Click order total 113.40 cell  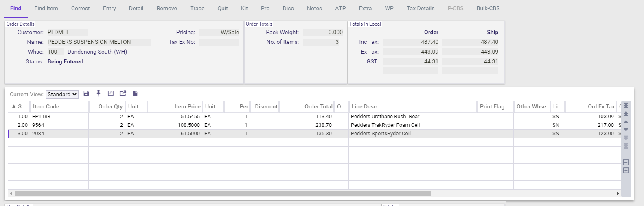click(x=307, y=116)
